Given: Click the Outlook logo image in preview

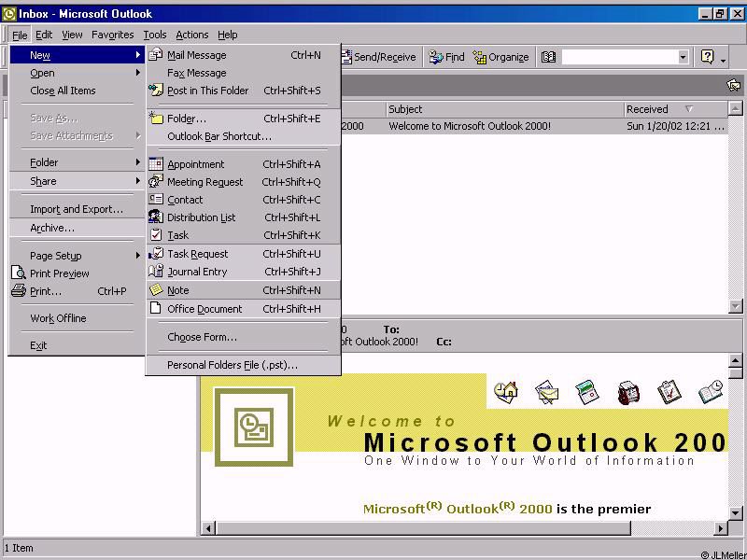Looking at the screenshot, I should (254, 427).
